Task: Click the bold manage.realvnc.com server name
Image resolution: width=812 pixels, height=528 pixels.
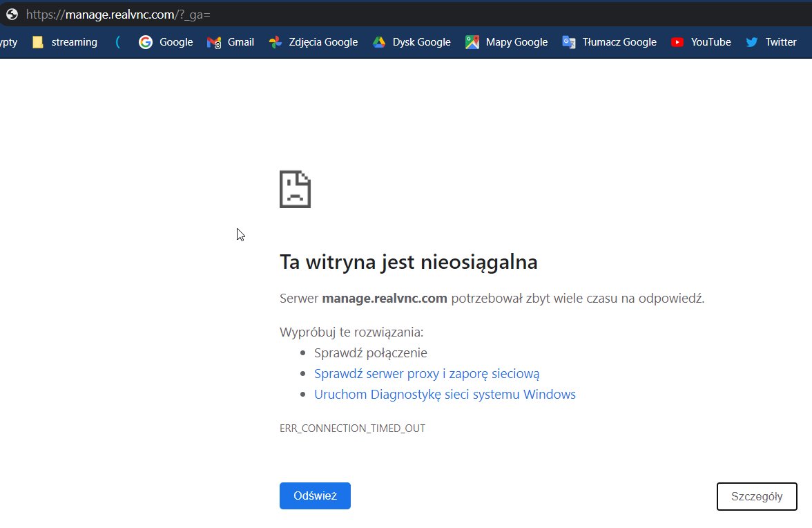Action: (x=384, y=298)
